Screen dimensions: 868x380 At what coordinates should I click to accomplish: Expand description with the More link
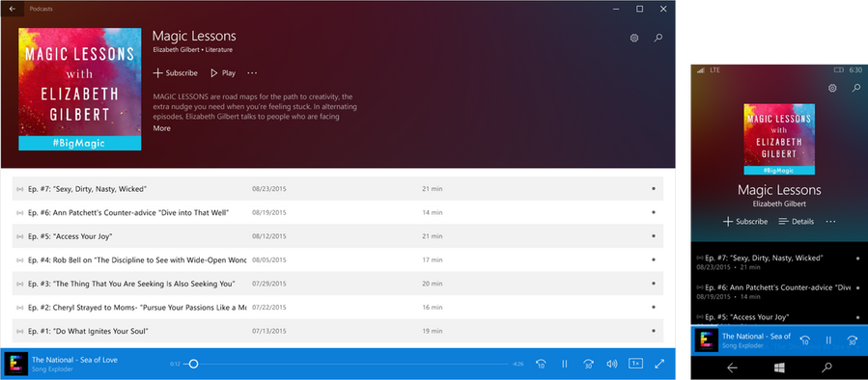coord(161,128)
